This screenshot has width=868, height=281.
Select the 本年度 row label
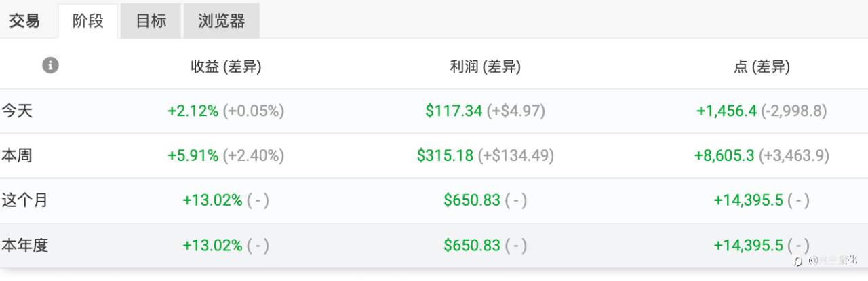pyautogui.click(x=24, y=245)
